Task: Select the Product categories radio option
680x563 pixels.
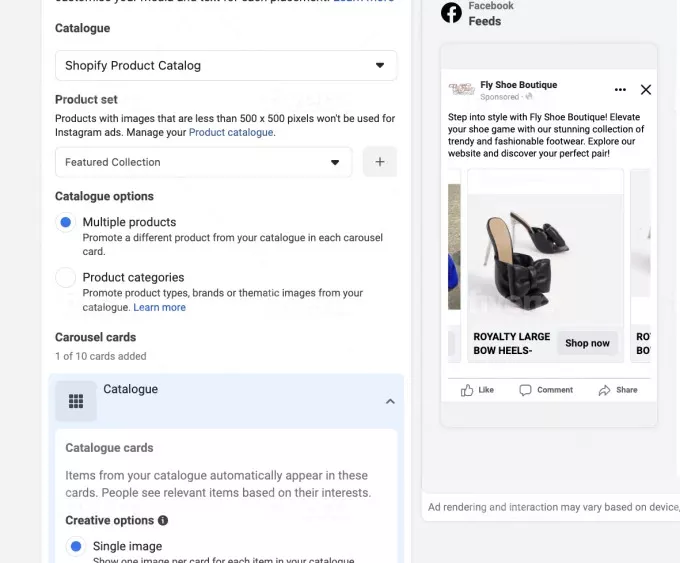Action: [65, 277]
